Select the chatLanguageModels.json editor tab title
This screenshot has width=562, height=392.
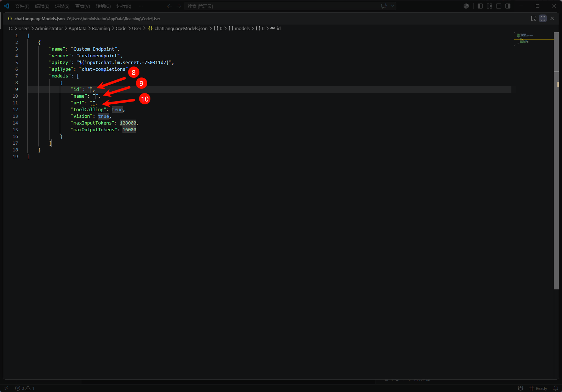(39, 19)
